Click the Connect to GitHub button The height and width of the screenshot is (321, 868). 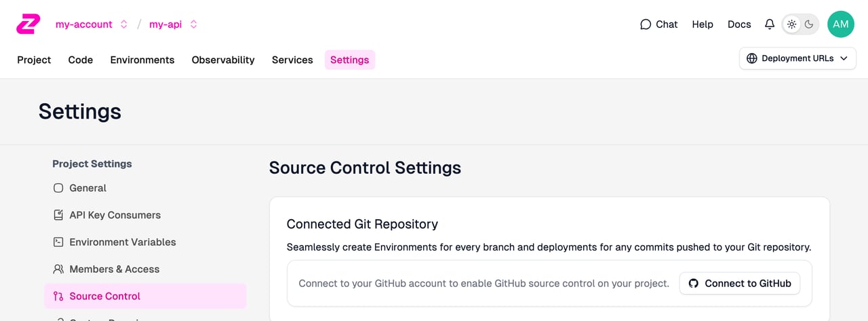[740, 284]
